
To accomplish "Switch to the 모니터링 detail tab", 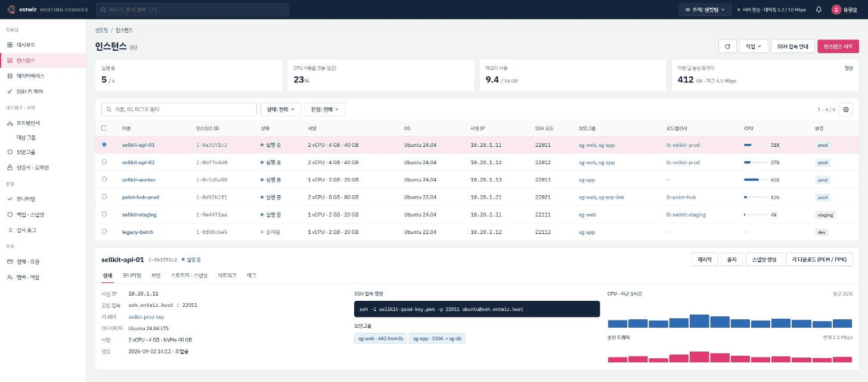I will 132,275.
